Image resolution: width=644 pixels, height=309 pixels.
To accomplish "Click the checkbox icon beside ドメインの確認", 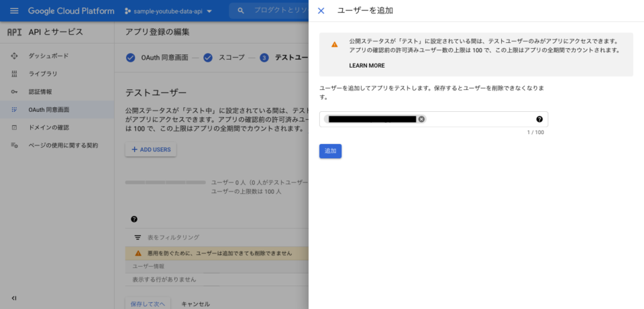I will [x=14, y=127].
